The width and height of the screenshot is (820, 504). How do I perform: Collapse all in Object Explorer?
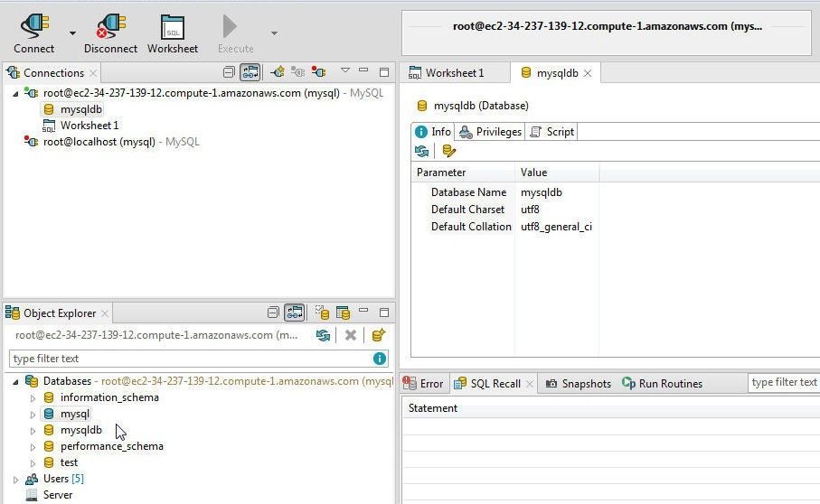point(273,313)
